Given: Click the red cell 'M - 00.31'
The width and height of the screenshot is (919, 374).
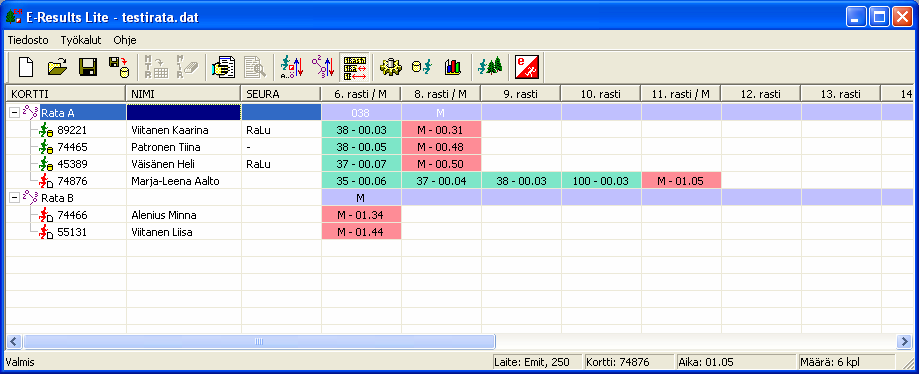Looking at the screenshot, I should coord(441,130).
